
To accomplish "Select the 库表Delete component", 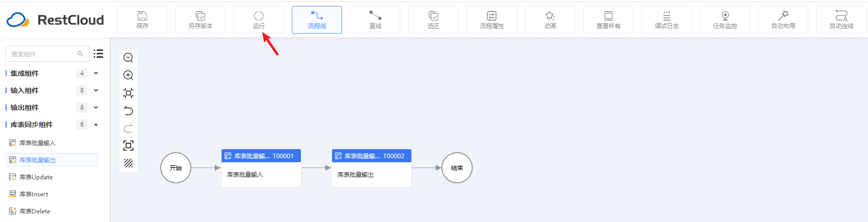I will pyautogui.click(x=52, y=211).
